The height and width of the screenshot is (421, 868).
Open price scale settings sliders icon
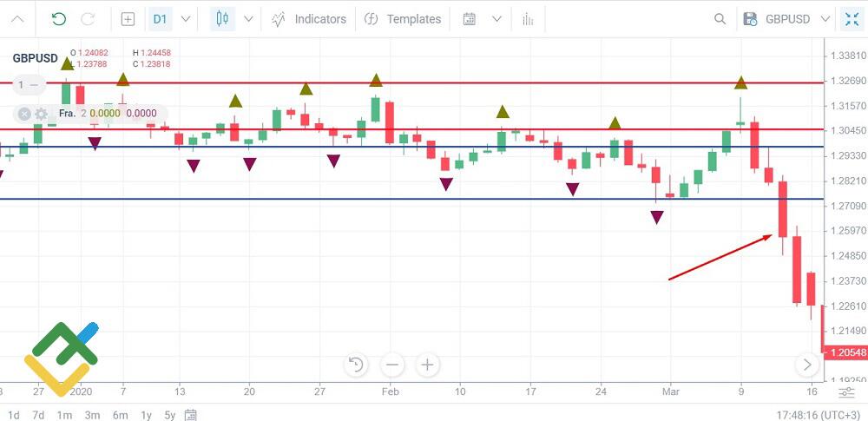tap(845, 392)
